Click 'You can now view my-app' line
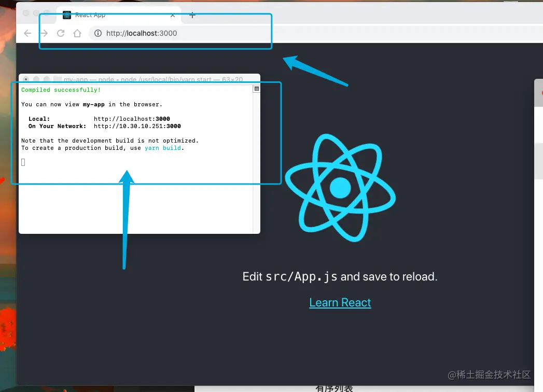543x392 pixels. pos(91,104)
